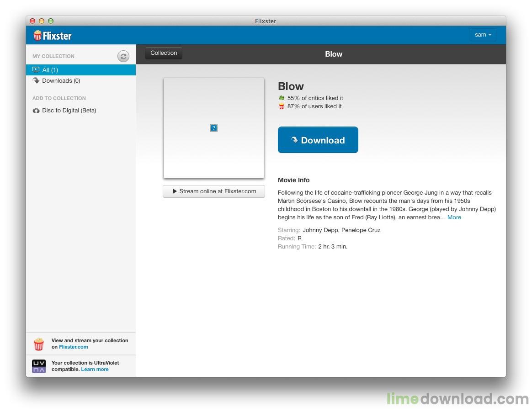Click '55% of critics liked it' text
Image resolution: width=532 pixels, height=413 pixels.
tap(315, 98)
